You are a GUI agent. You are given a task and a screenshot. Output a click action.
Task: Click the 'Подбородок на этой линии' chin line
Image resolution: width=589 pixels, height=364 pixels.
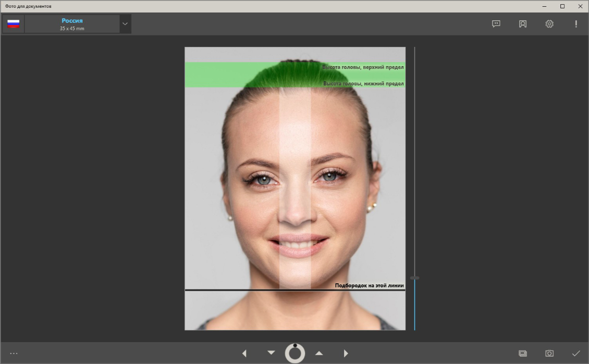point(261,290)
